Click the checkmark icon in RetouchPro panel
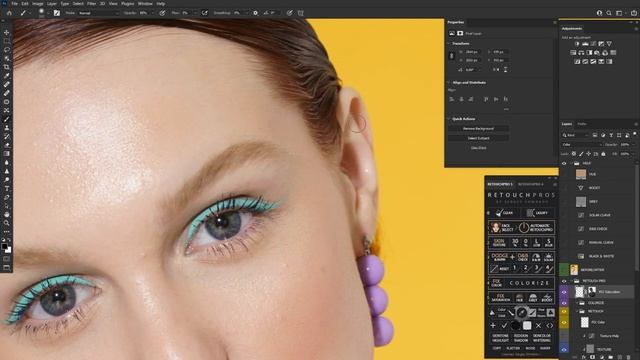 504,325
